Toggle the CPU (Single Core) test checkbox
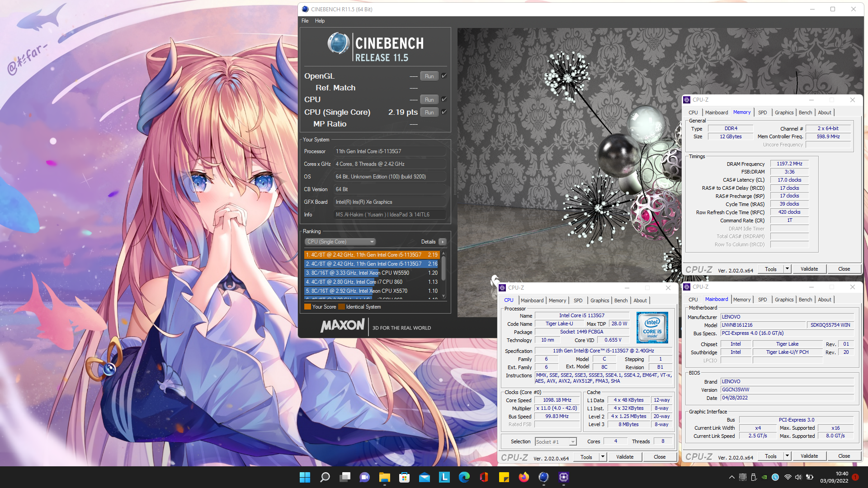Viewport: 868px width, 488px height. [444, 112]
